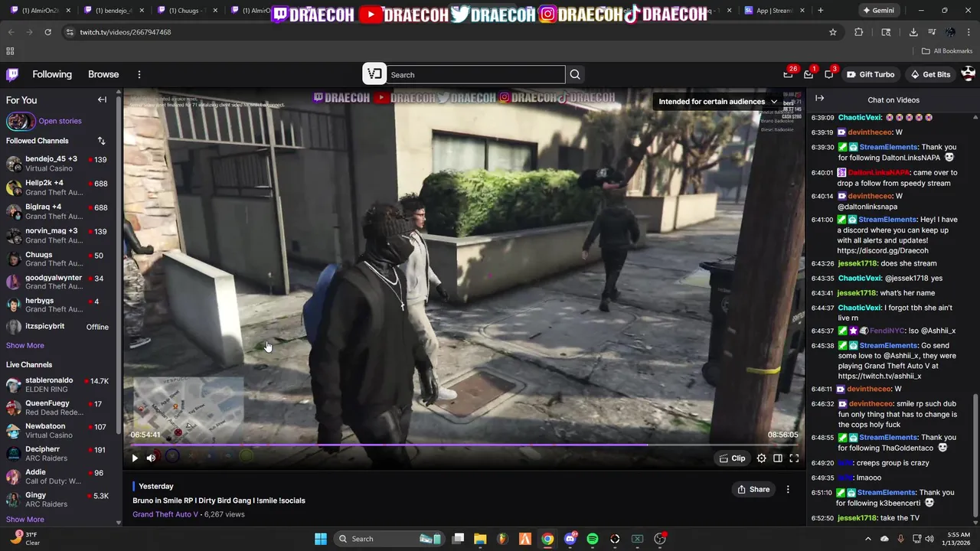This screenshot has height=551, width=980.
Task: Open Spotify from the taskbar
Action: pyautogui.click(x=593, y=539)
